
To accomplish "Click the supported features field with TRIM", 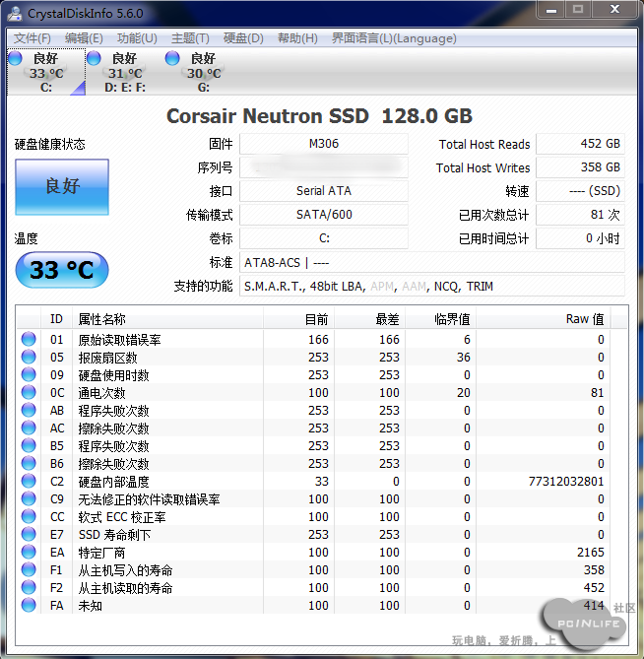I will [432, 287].
